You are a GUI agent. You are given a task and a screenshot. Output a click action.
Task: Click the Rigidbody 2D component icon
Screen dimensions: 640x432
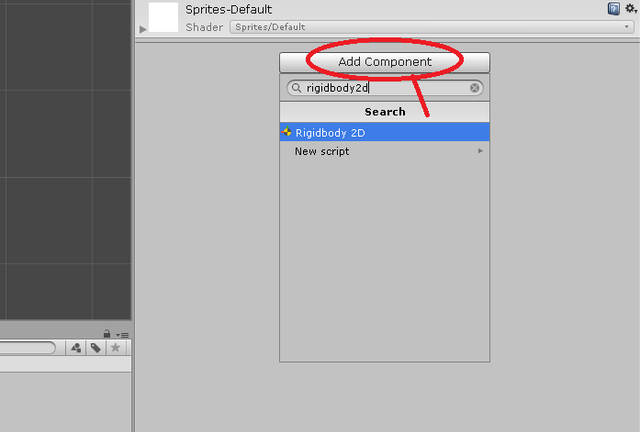point(287,132)
